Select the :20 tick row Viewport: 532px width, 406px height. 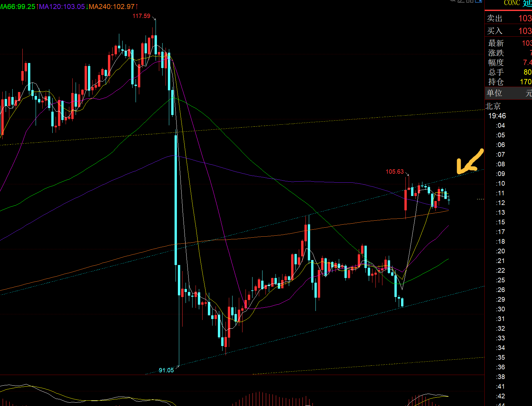pos(500,251)
